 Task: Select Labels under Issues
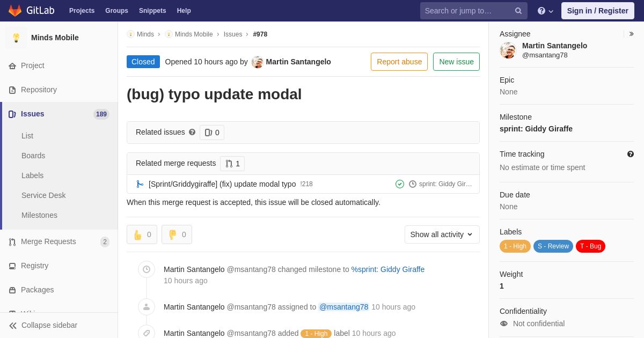coord(32,175)
